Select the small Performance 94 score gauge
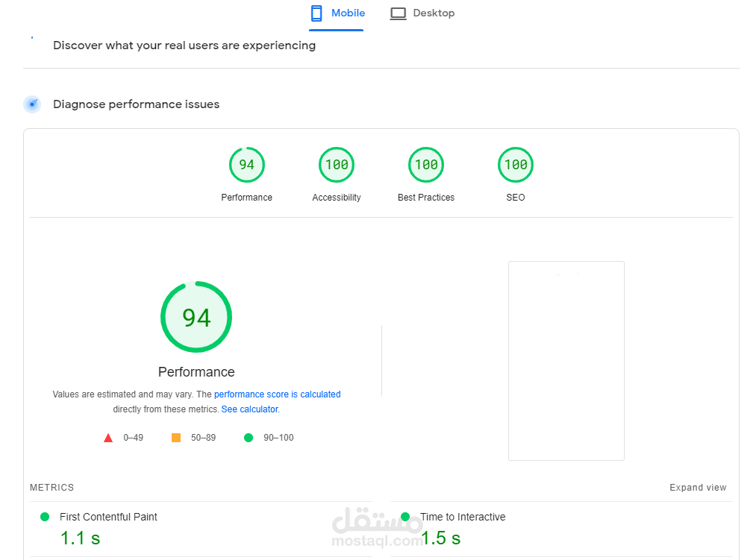The height and width of the screenshot is (560, 756). (x=246, y=166)
